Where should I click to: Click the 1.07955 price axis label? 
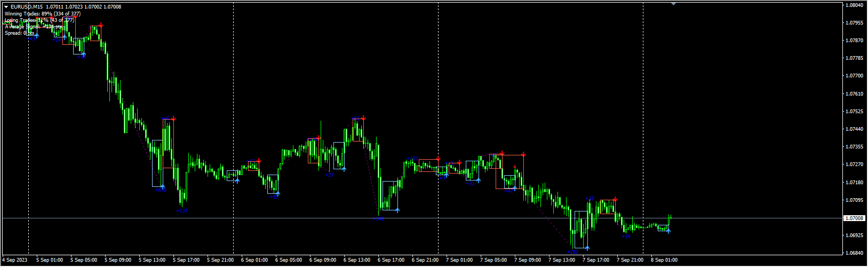(855, 23)
